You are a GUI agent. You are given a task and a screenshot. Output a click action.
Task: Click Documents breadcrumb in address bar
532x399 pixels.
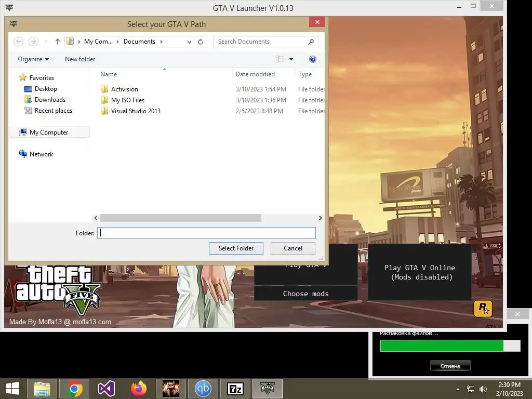139,42
